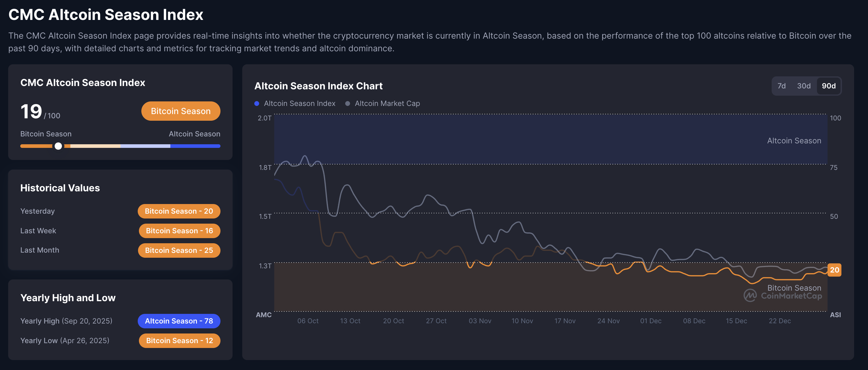Expand the Yearly High and Low section
Viewport: 868px width, 370px height.
pos(68,298)
